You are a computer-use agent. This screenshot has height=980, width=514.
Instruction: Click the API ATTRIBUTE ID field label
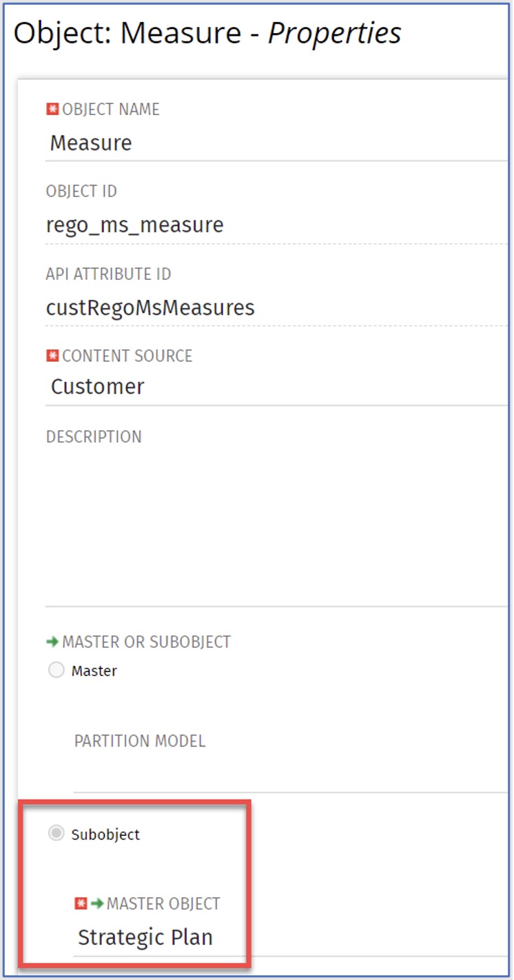click(x=108, y=274)
